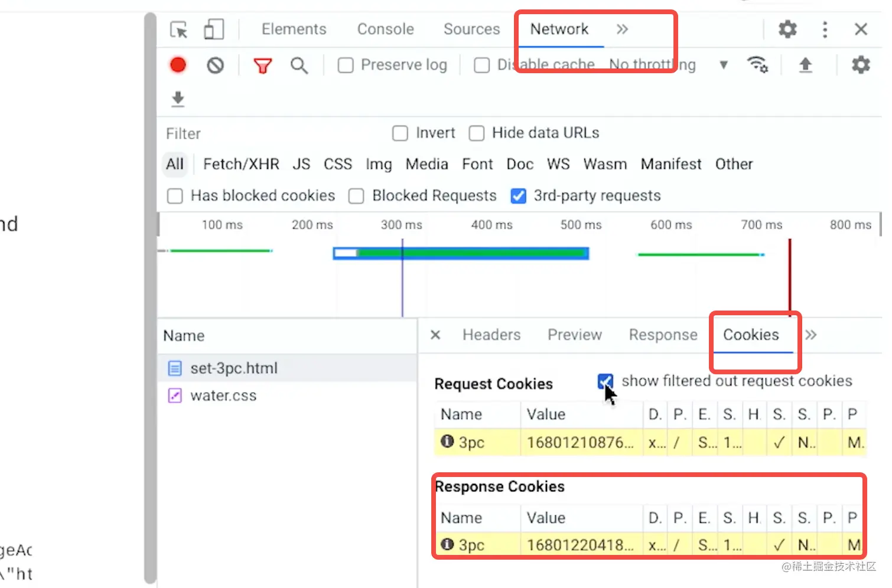Viewport: 892px width, 588px height.
Task: Enable Disable cache checkbox
Action: coord(482,65)
